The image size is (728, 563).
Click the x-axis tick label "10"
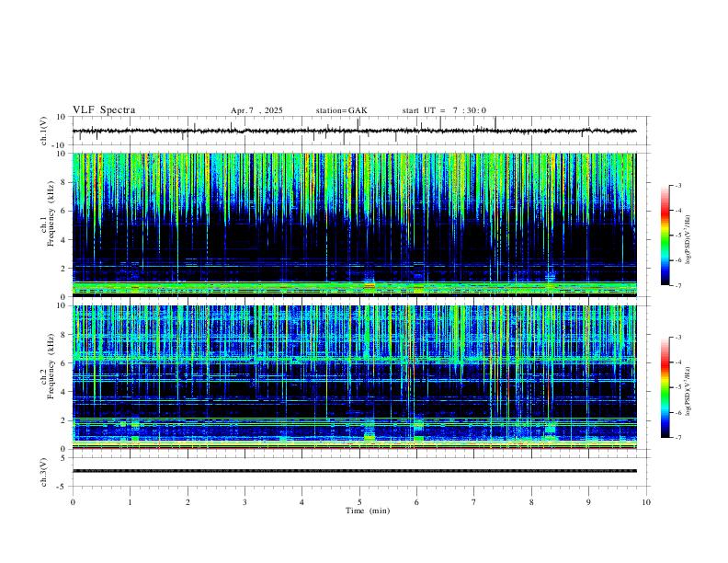click(646, 502)
